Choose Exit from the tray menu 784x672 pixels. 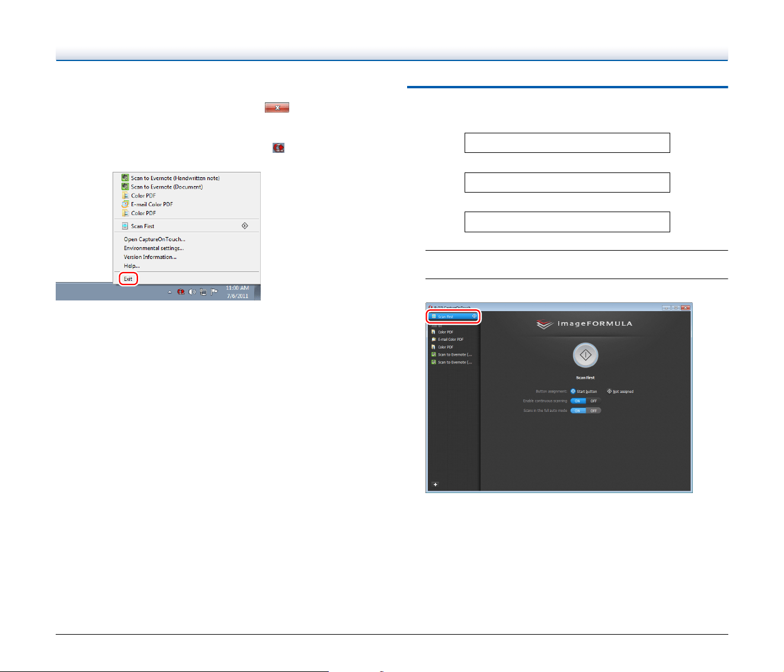coord(128,279)
